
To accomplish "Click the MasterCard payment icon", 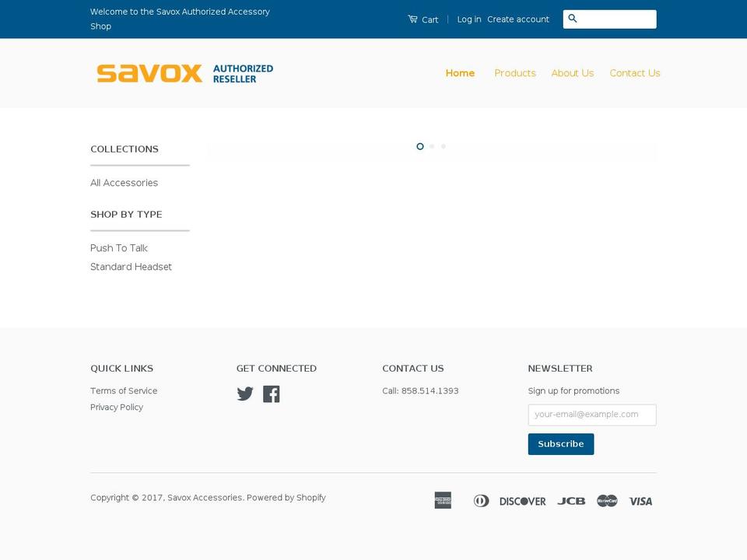I will coord(607,500).
